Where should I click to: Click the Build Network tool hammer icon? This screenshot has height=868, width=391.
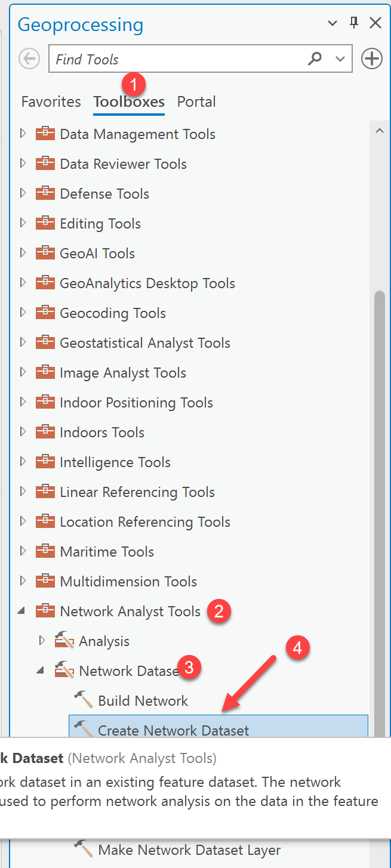point(83,700)
